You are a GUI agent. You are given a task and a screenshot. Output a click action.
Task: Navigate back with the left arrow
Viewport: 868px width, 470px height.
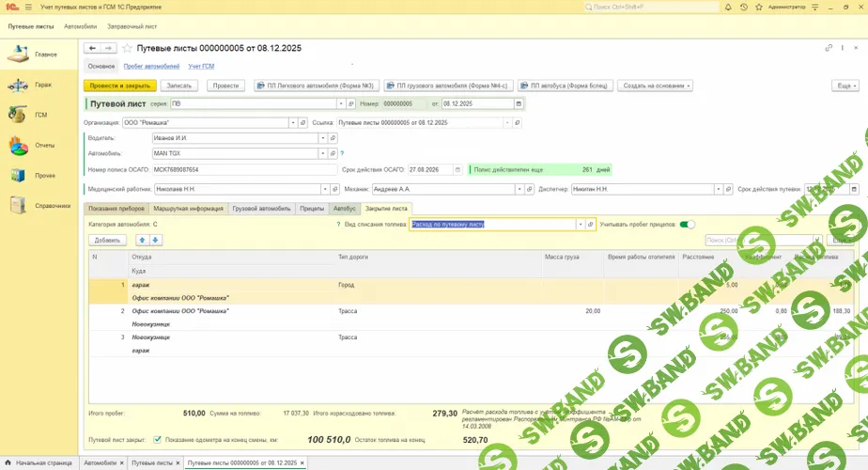(92, 48)
